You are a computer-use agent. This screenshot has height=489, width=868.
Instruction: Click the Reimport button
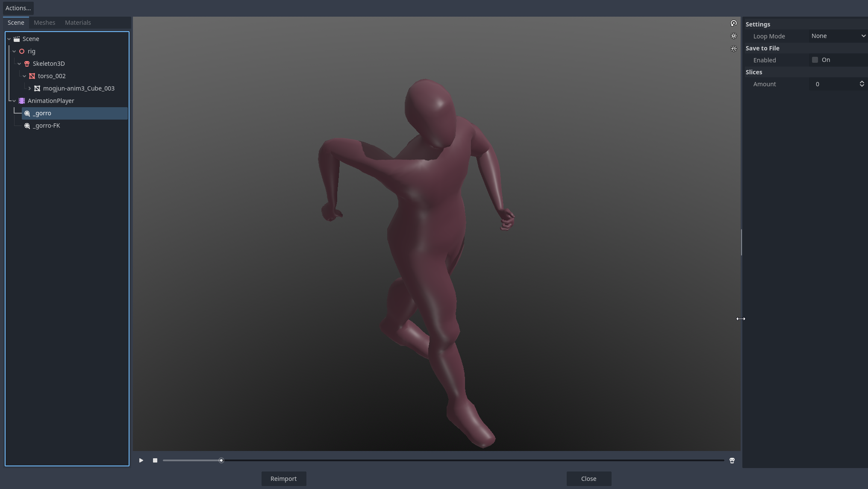tap(283, 479)
